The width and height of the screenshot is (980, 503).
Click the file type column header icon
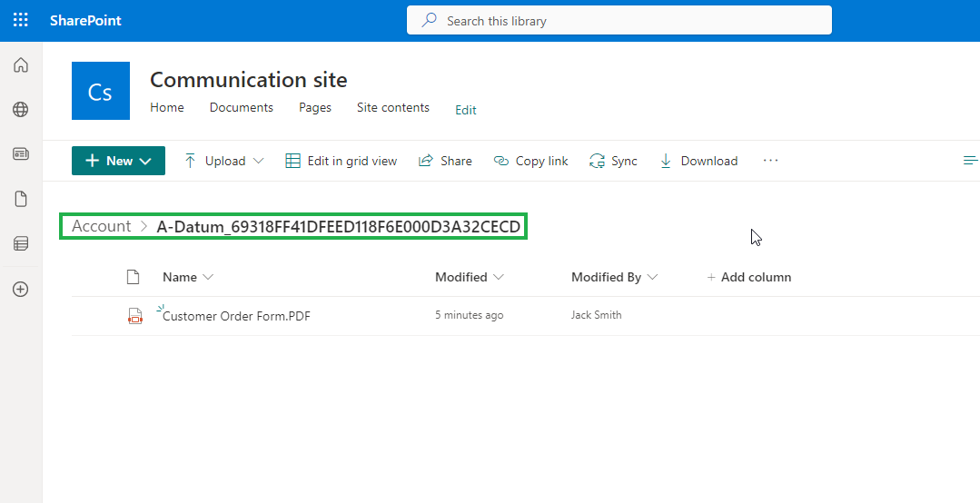[x=133, y=277]
